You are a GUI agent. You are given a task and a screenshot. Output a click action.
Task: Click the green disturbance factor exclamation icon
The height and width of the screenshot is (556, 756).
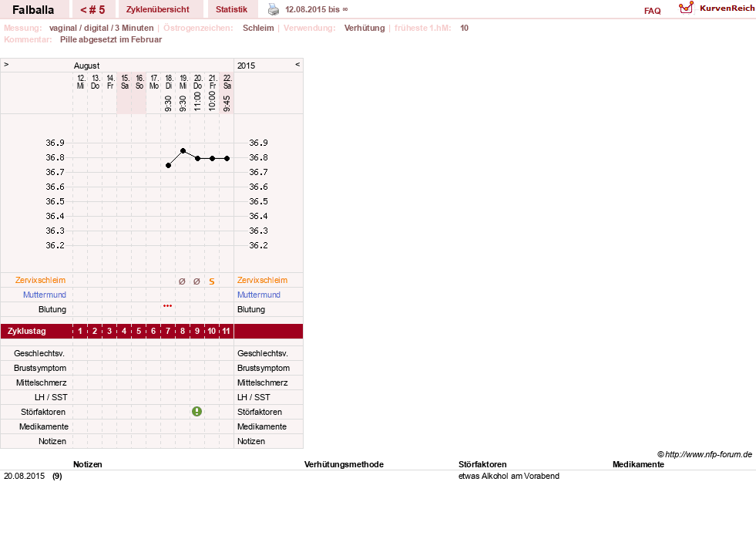pos(197,411)
